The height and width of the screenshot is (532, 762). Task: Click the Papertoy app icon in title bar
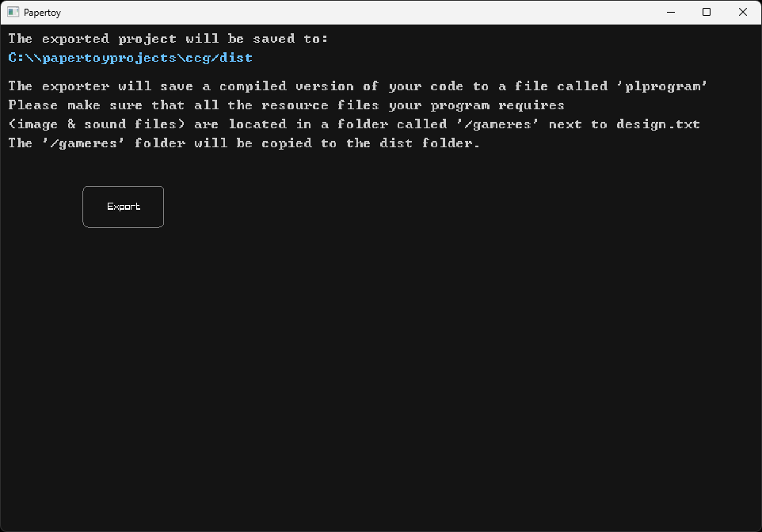click(x=13, y=12)
